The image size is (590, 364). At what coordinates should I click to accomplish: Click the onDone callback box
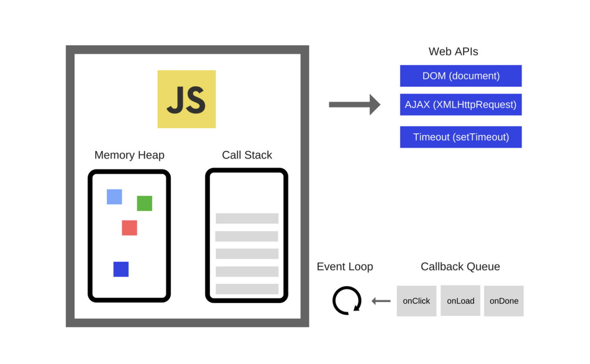point(504,301)
